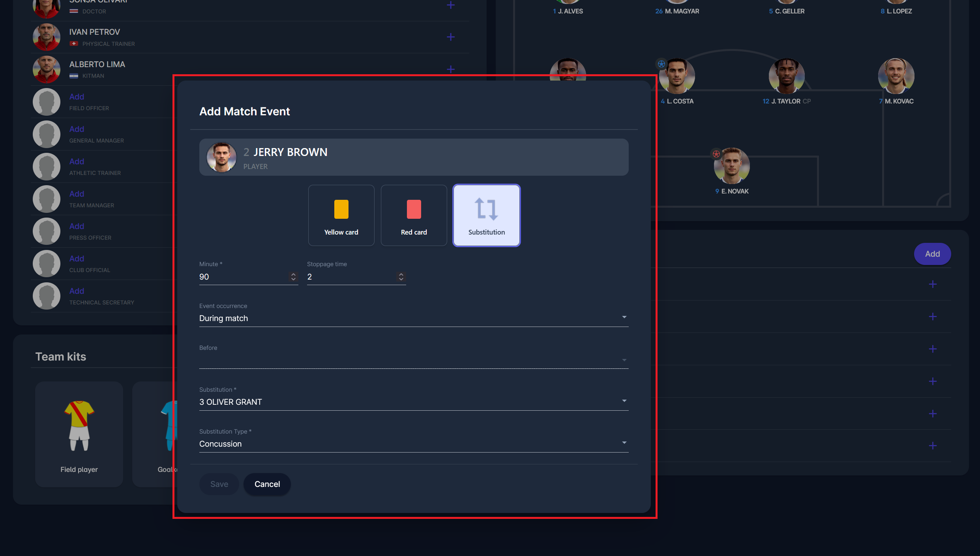Select the Red card event type
This screenshot has height=556, width=980.
pyautogui.click(x=414, y=215)
